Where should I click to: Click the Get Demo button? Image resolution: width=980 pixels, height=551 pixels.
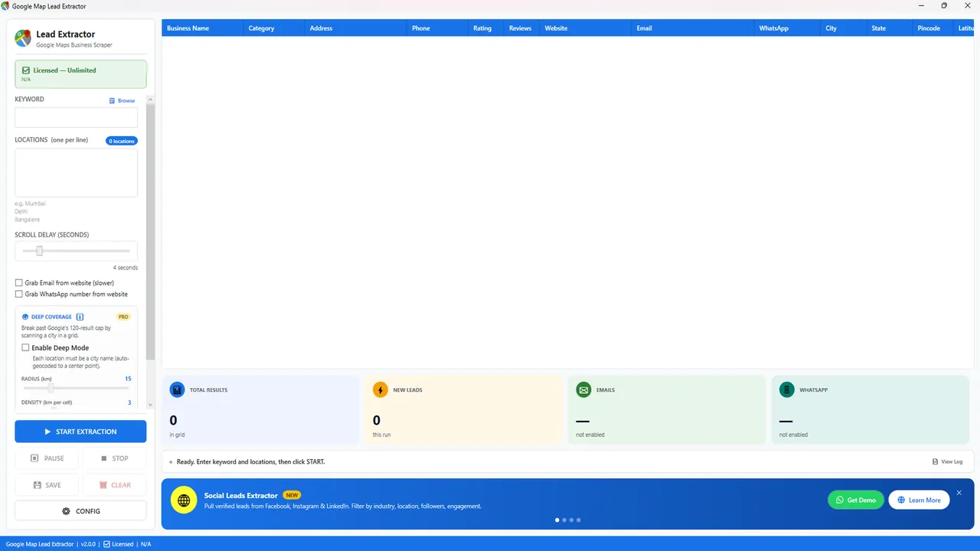click(x=856, y=500)
